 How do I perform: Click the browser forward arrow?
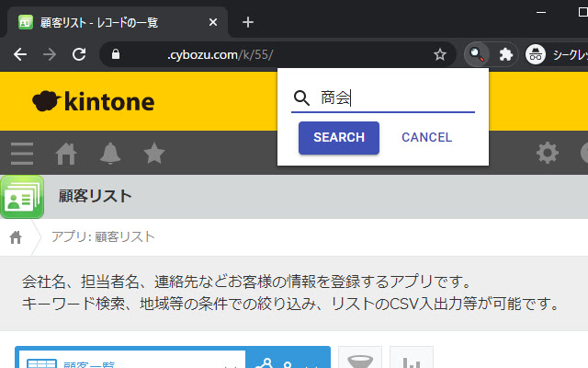point(49,55)
